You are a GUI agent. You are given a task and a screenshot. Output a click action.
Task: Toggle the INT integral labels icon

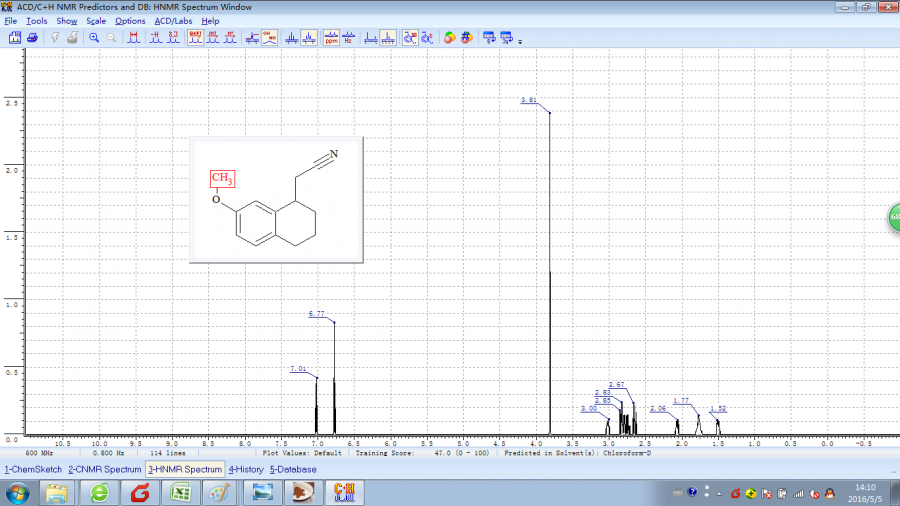(x=212, y=38)
